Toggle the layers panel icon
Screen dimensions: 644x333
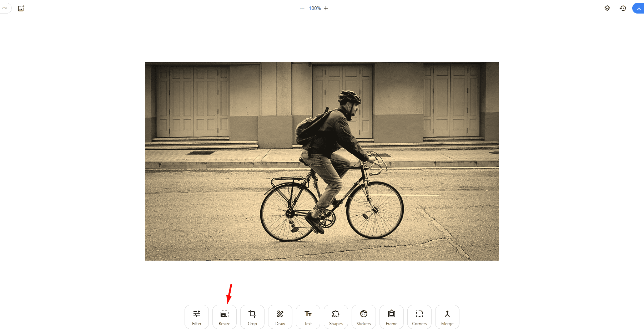coord(607,8)
